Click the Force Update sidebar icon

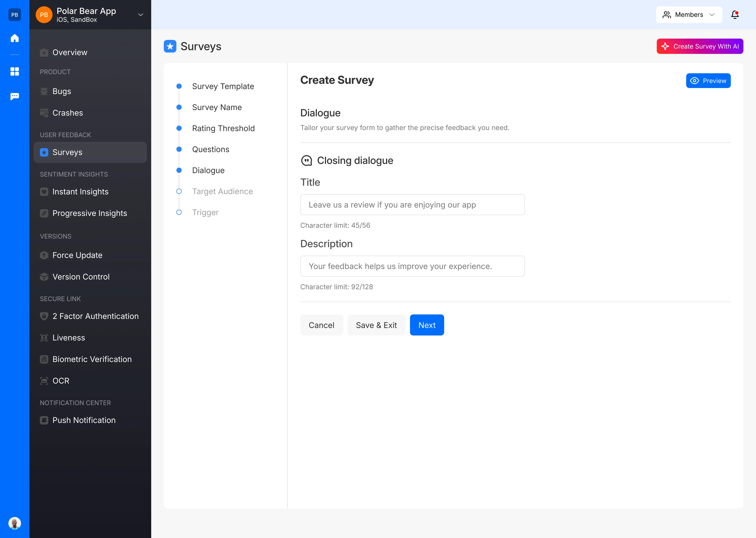tap(44, 255)
